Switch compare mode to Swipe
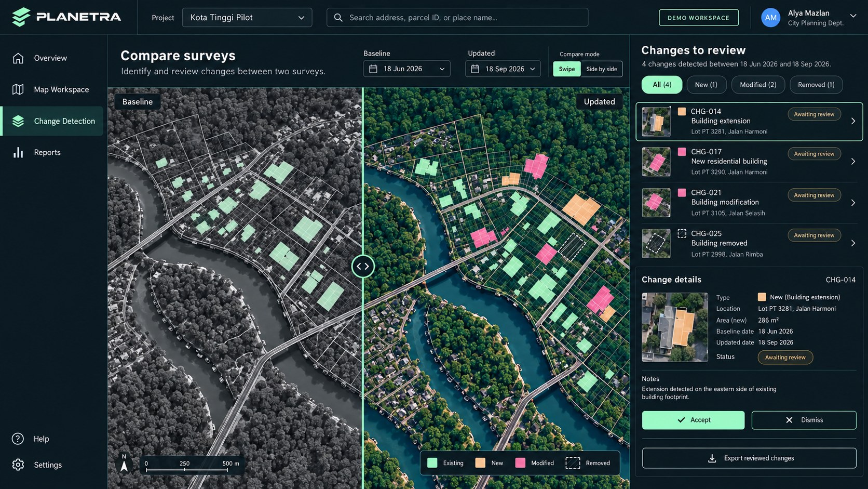 [567, 69]
